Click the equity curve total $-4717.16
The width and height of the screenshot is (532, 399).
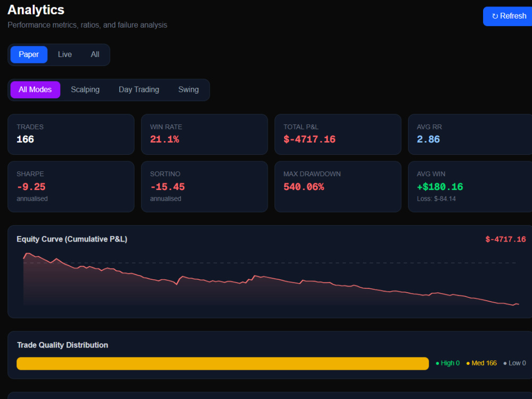coord(505,239)
